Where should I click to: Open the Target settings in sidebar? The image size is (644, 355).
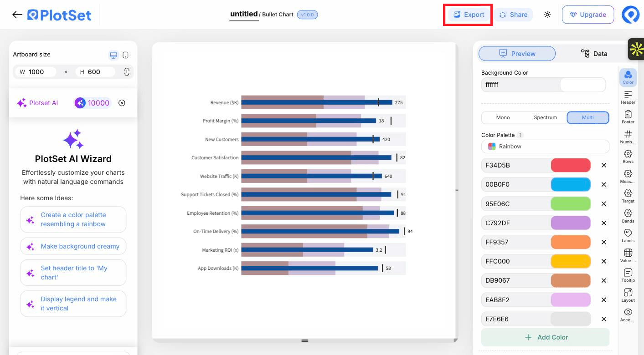(x=628, y=196)
